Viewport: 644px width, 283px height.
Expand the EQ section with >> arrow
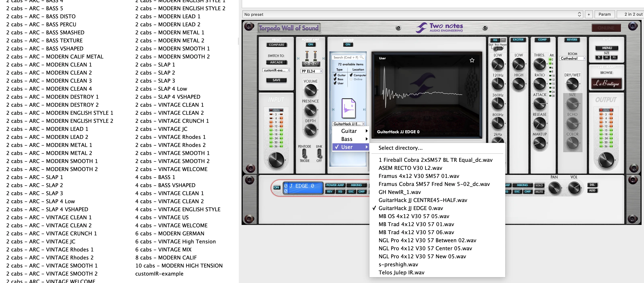(503, 40)
